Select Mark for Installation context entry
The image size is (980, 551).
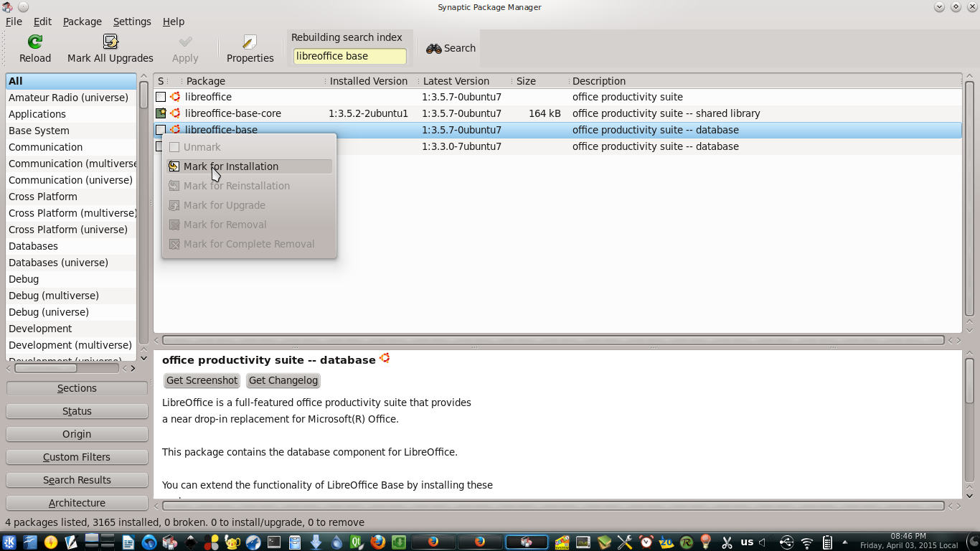coord(249,166)
